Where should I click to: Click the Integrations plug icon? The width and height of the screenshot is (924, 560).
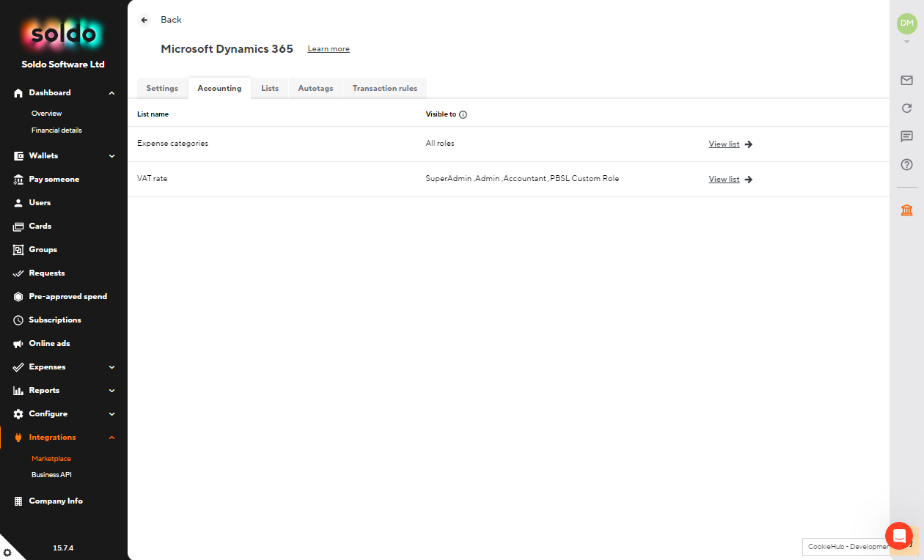tap(18, 438)
